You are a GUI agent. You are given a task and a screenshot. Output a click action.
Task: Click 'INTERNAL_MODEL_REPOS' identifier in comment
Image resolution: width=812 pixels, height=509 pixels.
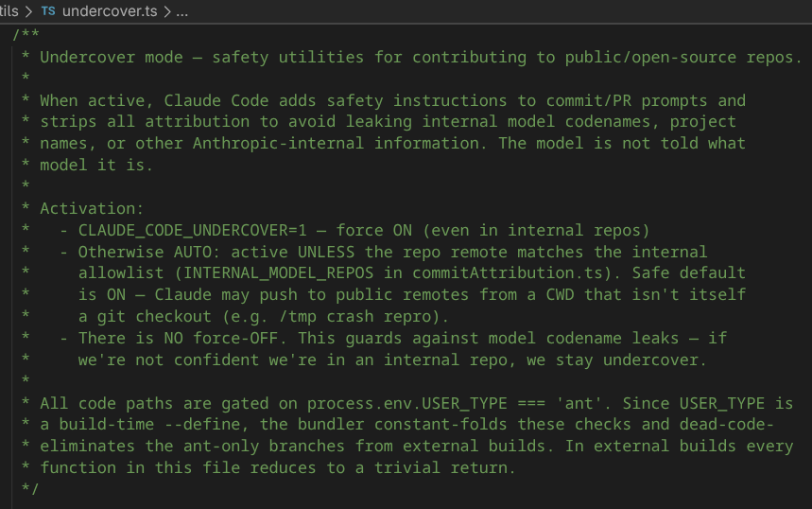[278, 272]
